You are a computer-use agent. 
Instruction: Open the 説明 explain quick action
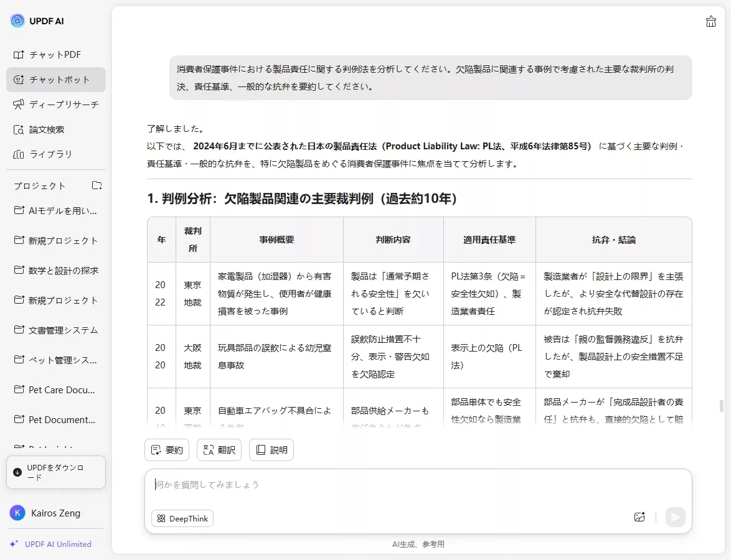[x=271, y=449]
